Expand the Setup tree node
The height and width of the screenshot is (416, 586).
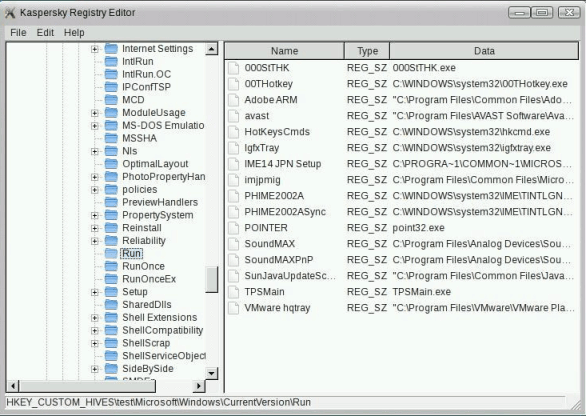pyautogui.click(x=95, y=292)
